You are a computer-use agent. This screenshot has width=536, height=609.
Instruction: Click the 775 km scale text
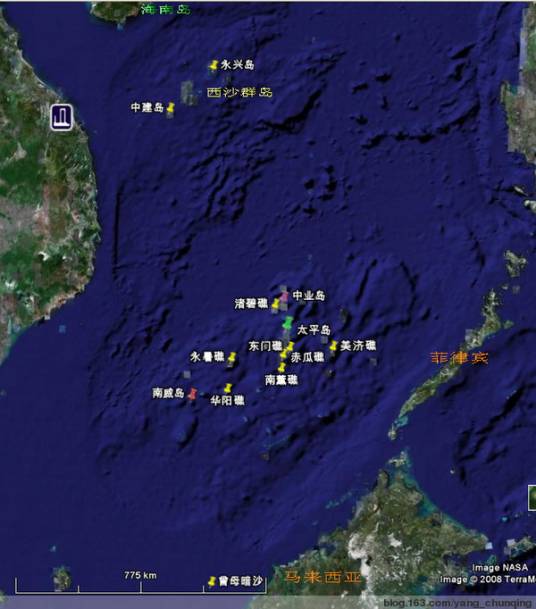(141, 575)
